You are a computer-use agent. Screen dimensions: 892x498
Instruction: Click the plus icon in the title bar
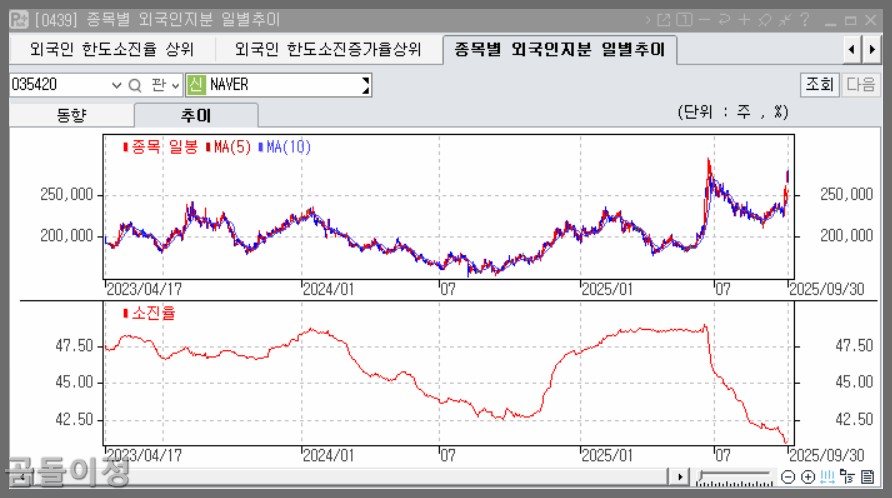coord(744,20)
